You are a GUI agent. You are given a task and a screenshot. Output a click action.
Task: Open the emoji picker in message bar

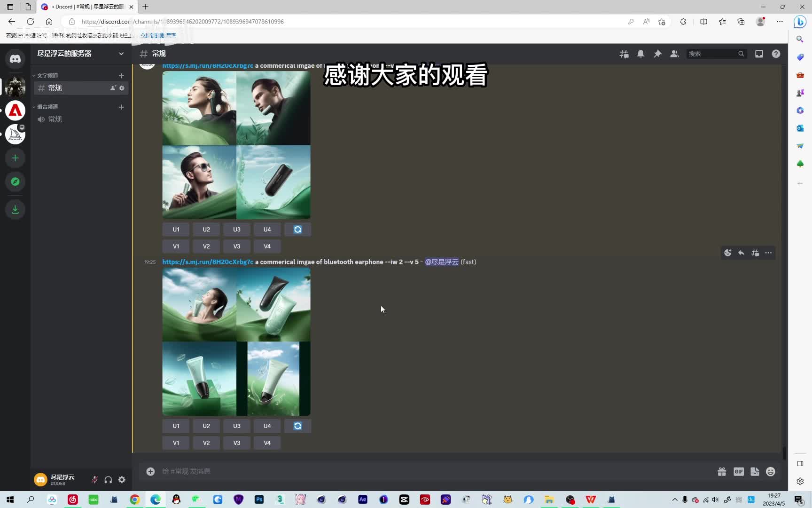click(x=770, y=472)
